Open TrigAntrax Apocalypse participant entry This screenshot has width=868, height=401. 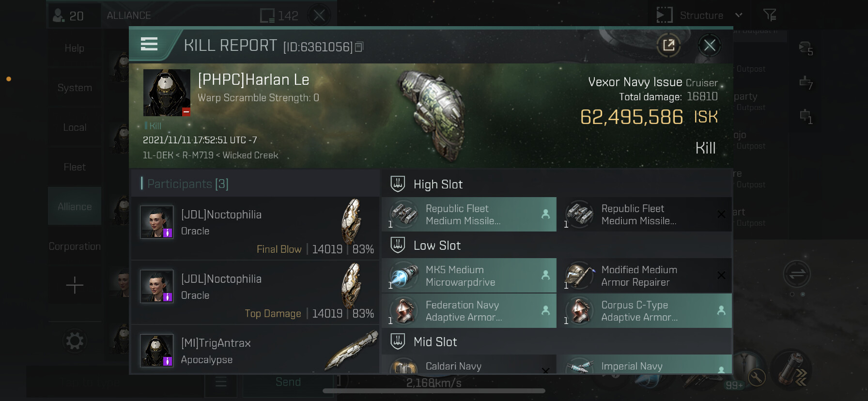coord(255,350)
